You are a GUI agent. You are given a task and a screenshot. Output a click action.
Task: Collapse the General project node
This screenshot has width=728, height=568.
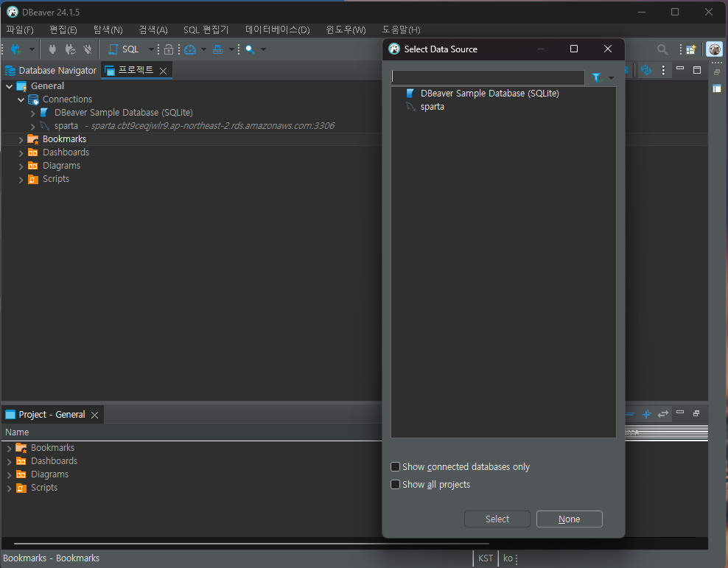[x=10, y=86]
